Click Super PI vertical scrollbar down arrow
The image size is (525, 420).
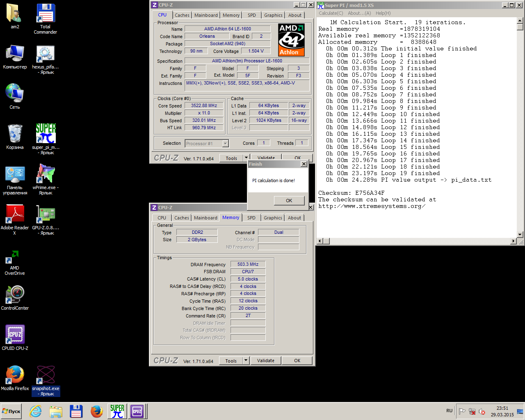[x=520, y=235]
